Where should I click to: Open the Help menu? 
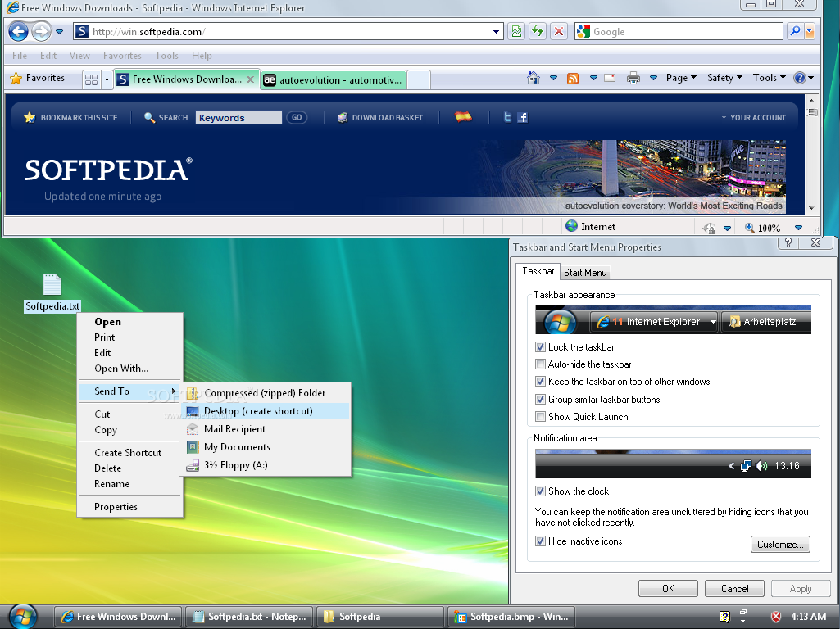202,55
